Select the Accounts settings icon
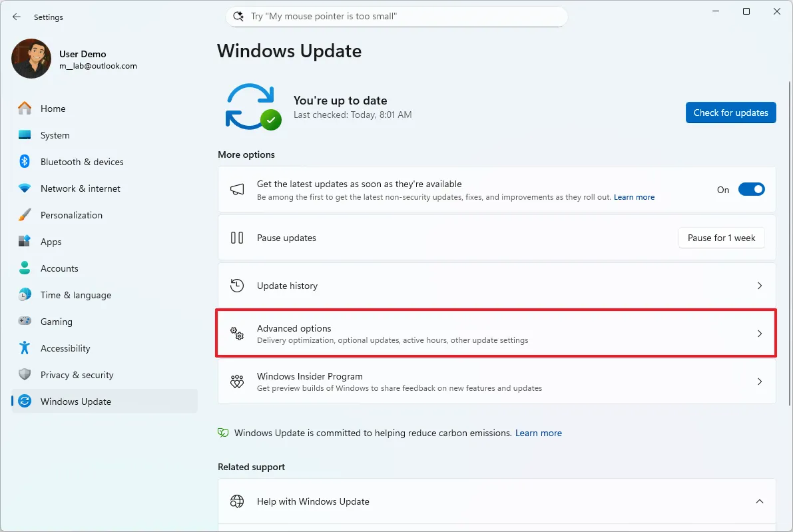 tap(25, 268)
